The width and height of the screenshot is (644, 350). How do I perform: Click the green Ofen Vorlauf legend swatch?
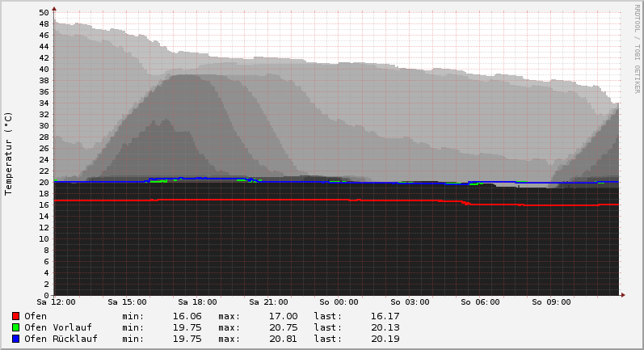click(x=15, y=327)
